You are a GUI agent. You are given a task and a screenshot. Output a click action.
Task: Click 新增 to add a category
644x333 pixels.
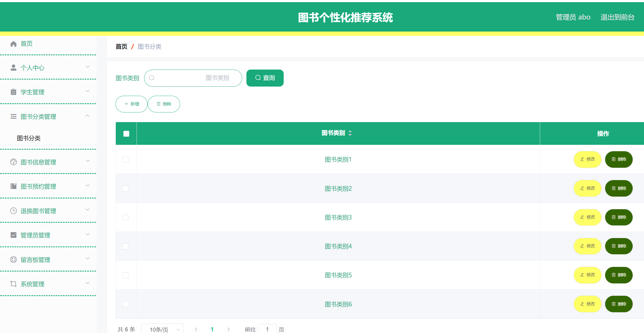point(131,104)
